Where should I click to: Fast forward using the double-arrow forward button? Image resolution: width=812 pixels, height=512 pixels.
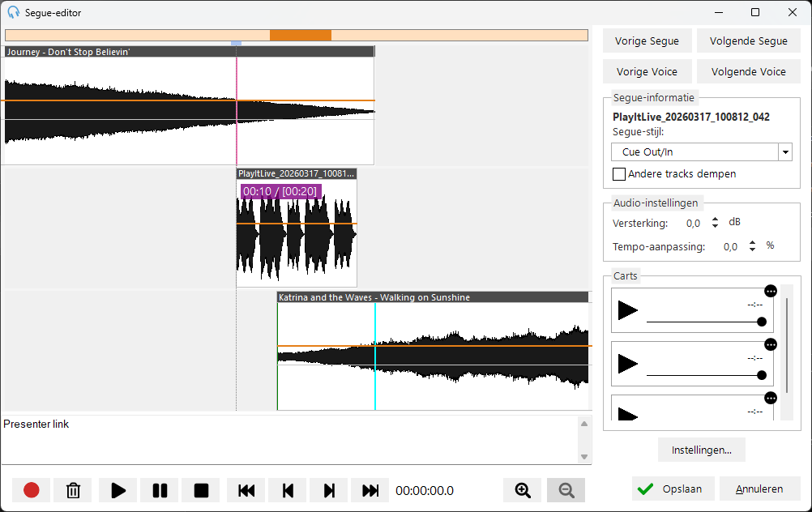click(x=370, y=490)
